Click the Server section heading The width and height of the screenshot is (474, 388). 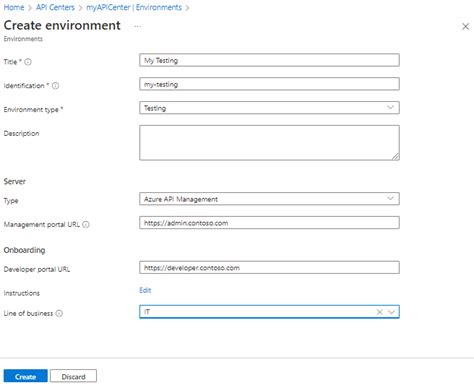coord(15,181)
